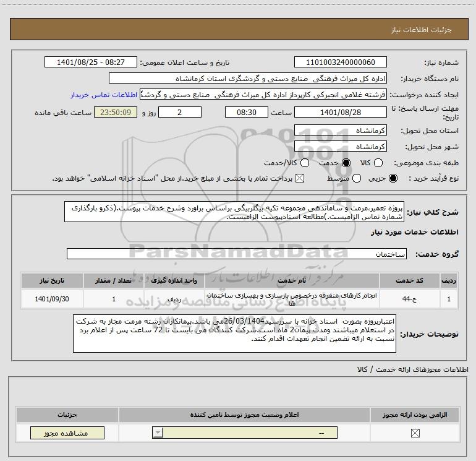Image resolution: width=476 pixels, height=461 pixels.
Task: Click the نام دستگاه خریدار label
Action: pos(430,79)
